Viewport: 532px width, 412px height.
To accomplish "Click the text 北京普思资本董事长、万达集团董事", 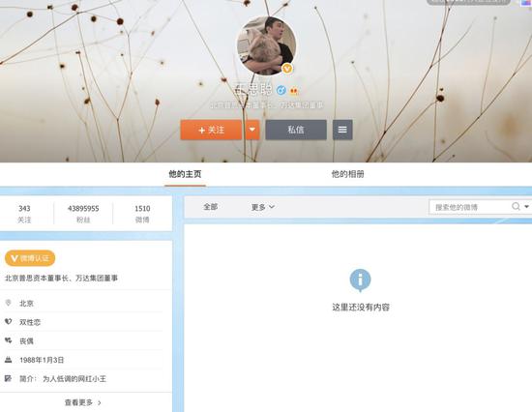I will (x=61, y=279).
